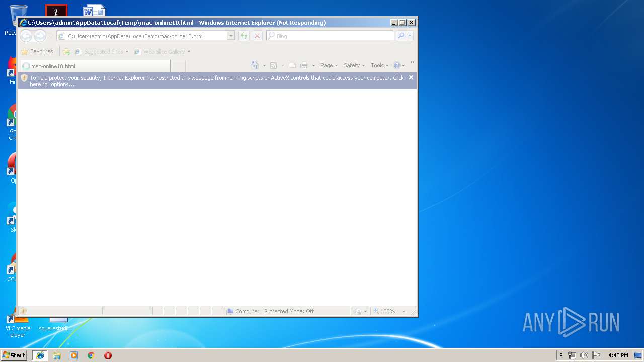Expand the Print options dropdown arrow

(313, 66)
